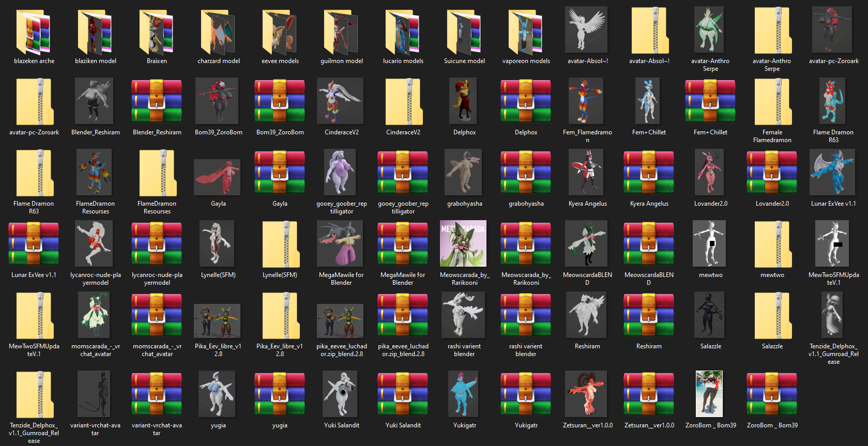The height and width of the screenshot is (446, 868).
Task: Click the Blender_Reshiram image thumbnail
Action: (94, 101)
